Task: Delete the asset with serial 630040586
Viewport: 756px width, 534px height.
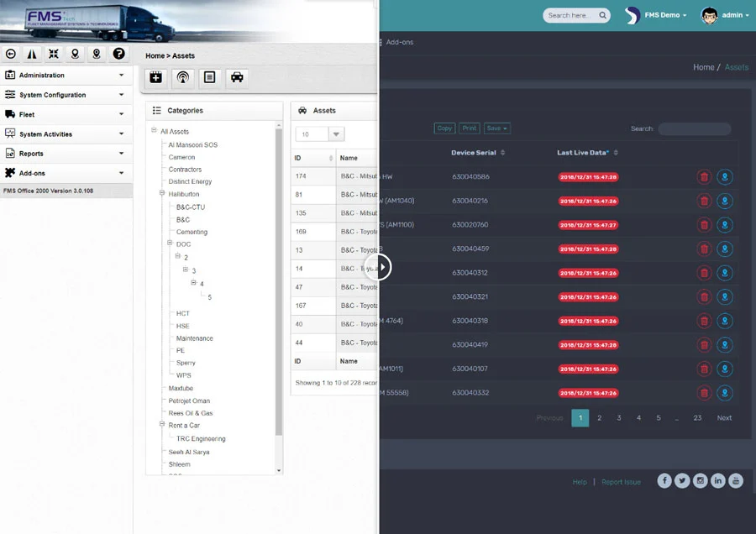Action: (x=704, y=177)
